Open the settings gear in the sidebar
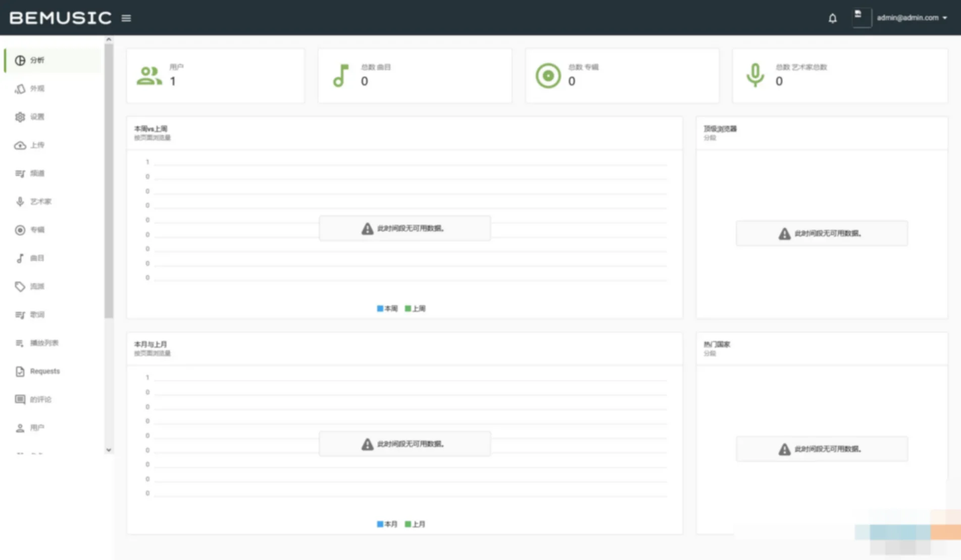 click(20, 117)
